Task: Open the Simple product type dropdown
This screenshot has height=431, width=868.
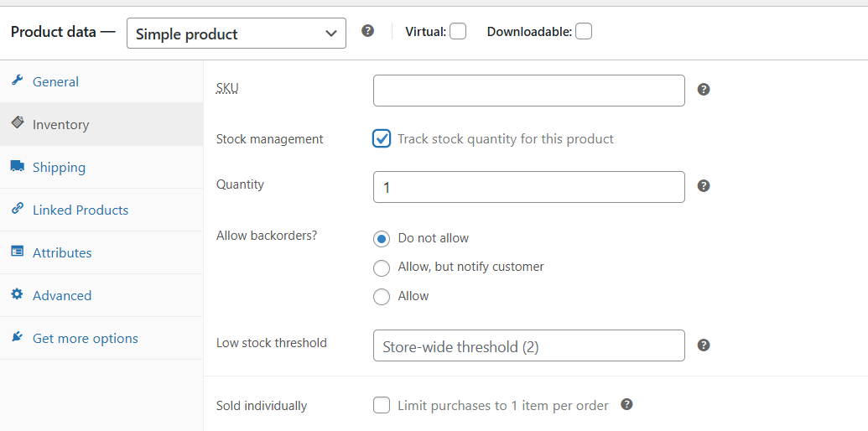Action: point(236,34)
